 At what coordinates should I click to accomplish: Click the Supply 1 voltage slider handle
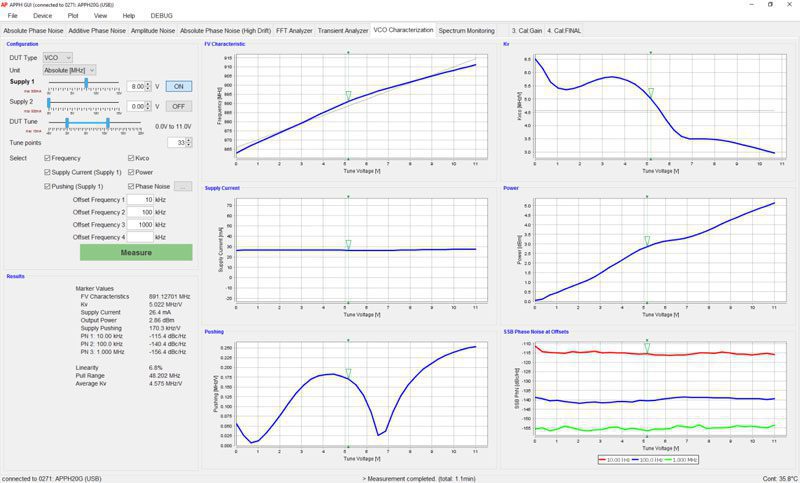click(87, 83)
